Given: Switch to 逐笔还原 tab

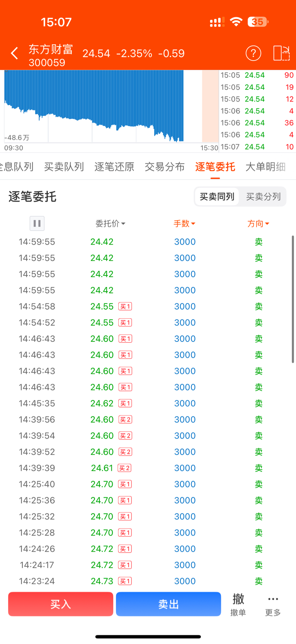Looking at the screenshot, I should [x=114, y=167].
